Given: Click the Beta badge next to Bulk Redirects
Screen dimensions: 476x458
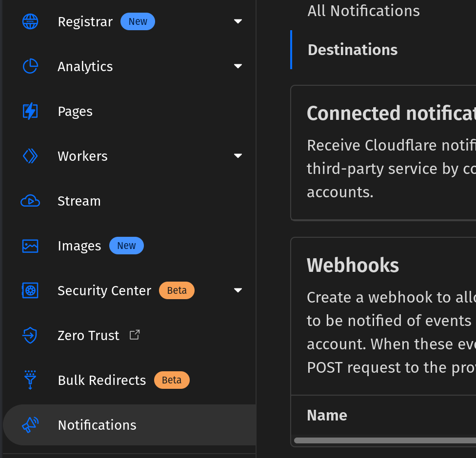Looking at the screenshot, I should [x=172, y=380].
